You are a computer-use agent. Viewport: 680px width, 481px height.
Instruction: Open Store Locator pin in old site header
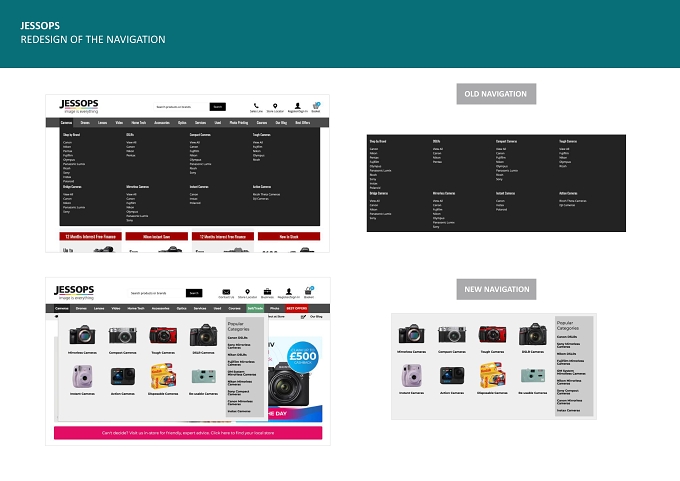pyautogui.click(x=275, y=106)
